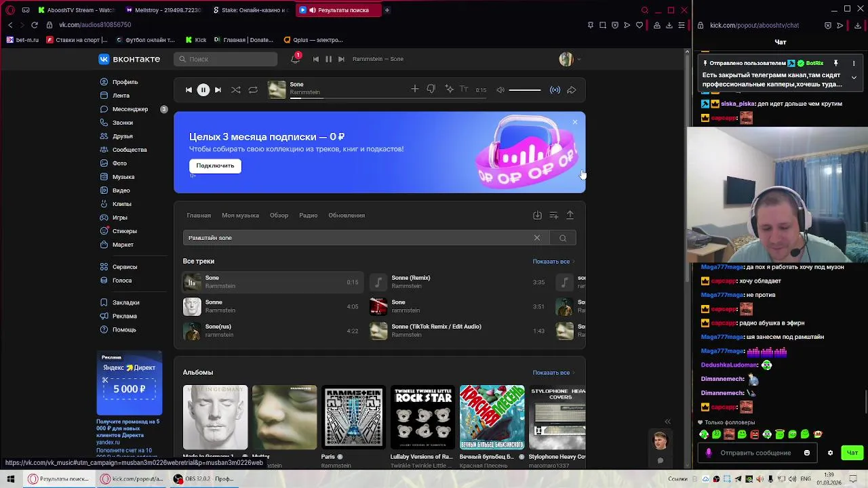Focus the VK global search field
Screen dimensions: 868x488
click(225, 59)
